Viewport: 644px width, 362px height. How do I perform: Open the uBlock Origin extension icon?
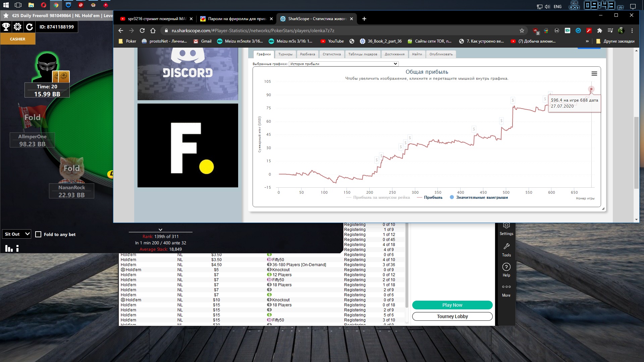pos(536,31)
